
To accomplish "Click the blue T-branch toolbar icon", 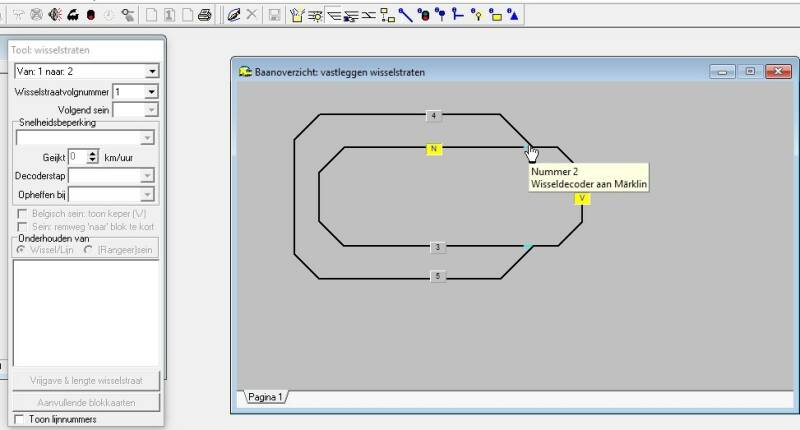I will 458,15.
